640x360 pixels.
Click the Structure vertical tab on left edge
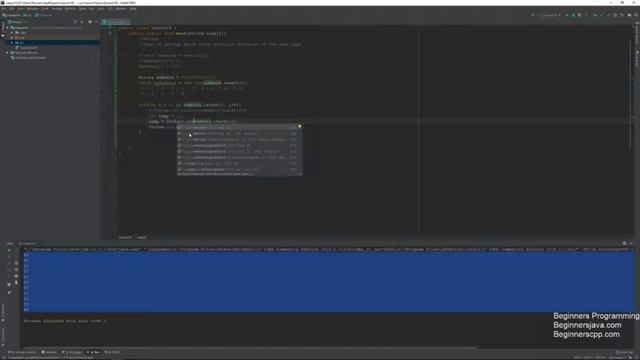click(3, 312)
